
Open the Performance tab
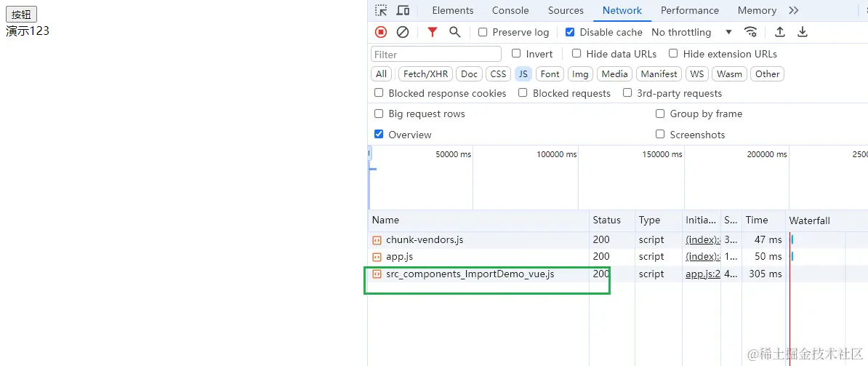tap(690, 10)
